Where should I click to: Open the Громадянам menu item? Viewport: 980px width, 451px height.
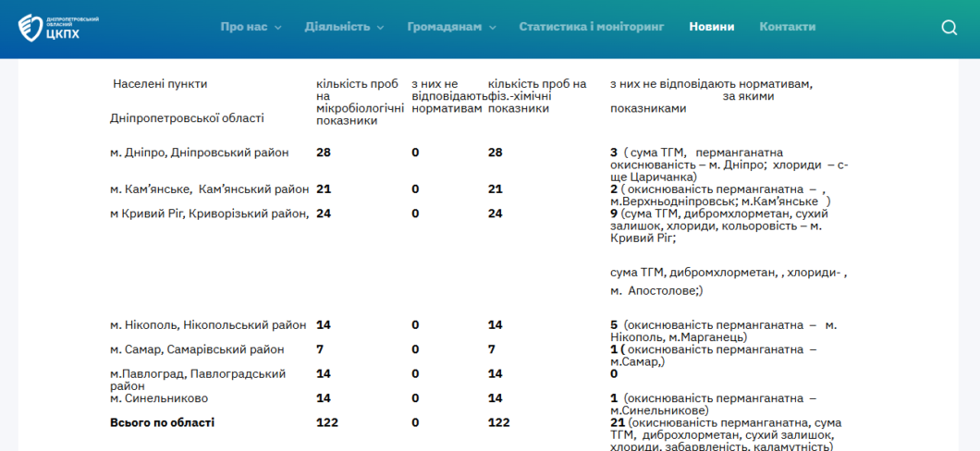[x=445, y=27]
